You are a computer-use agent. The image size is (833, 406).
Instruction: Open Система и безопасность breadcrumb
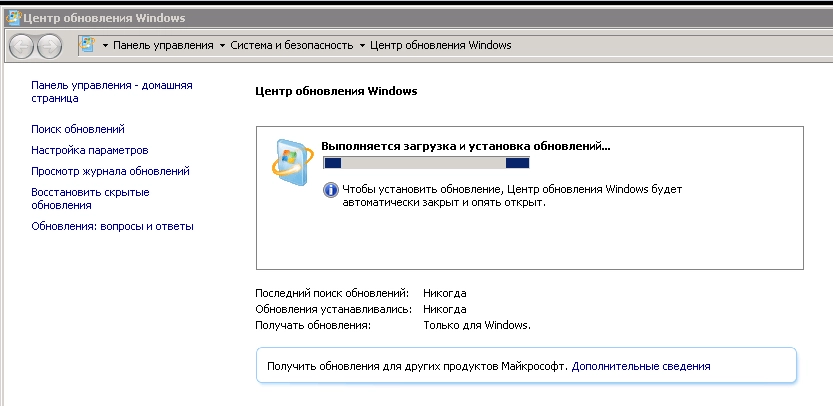coord(292,45)
